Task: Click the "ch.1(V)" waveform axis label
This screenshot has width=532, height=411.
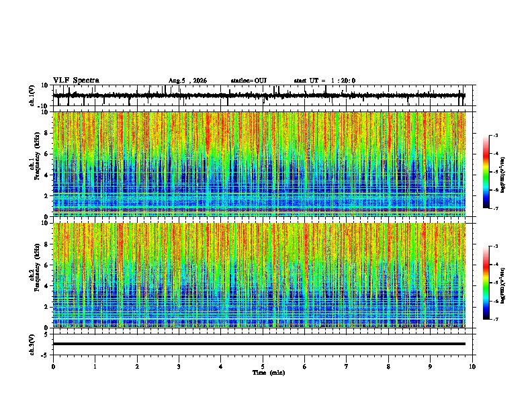Action: pyautogui.click(x=32, y=95)
